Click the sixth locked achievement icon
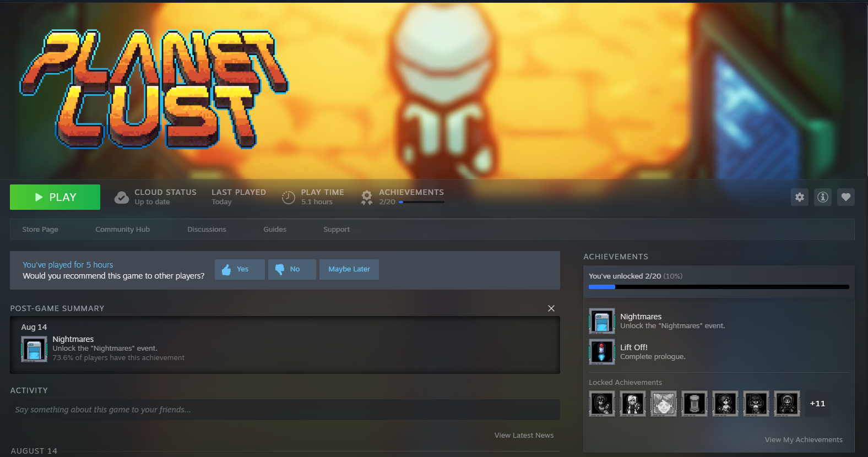The height and width of the screenshot is (457, 868). pyautogui.click(x=756, y=404)
